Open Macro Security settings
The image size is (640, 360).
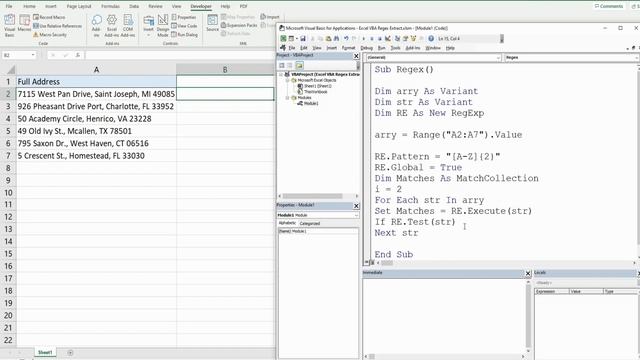50,35
